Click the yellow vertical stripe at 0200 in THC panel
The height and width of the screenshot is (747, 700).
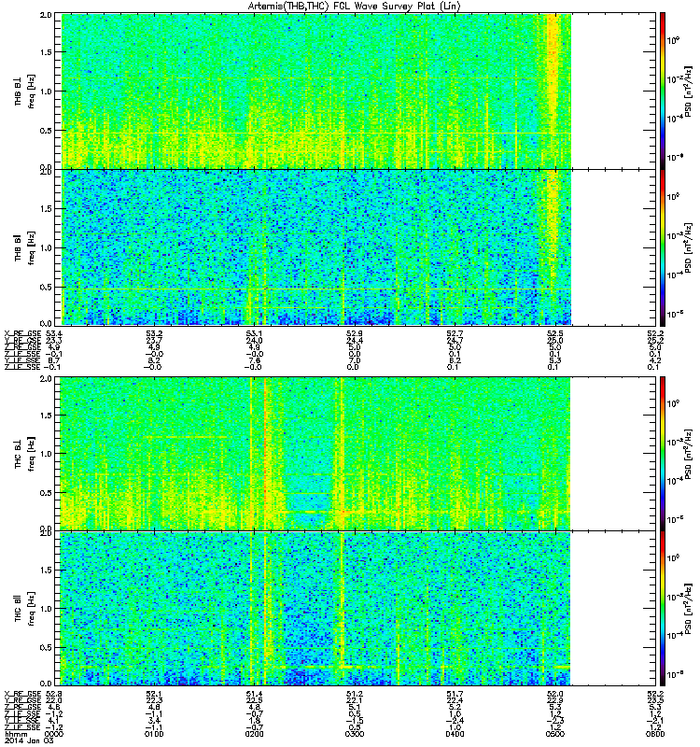251,453
